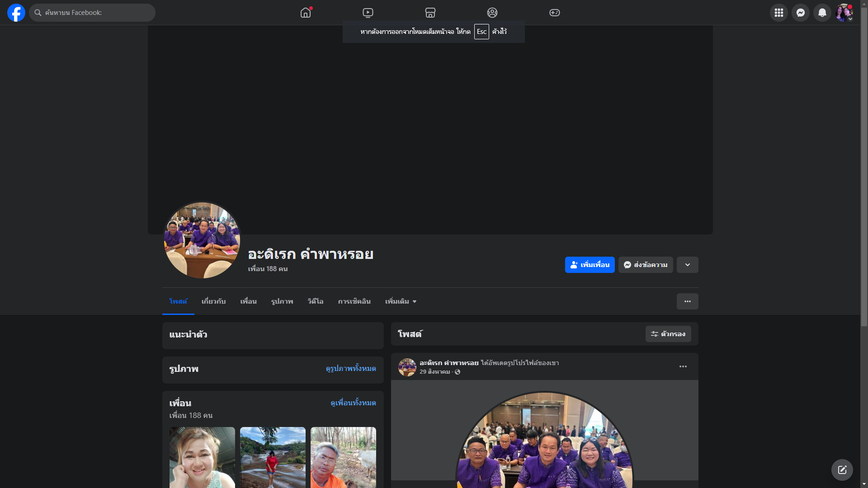Open the three-dot menu on the post

(x=683, y=366)
